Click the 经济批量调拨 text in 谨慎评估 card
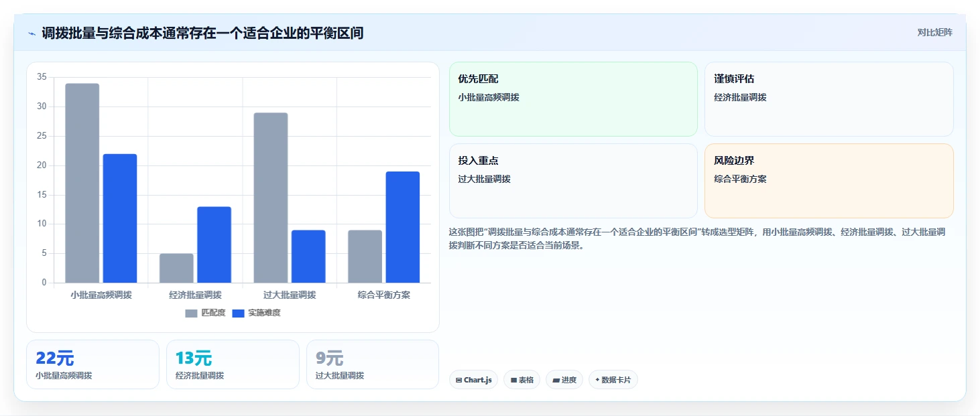The height and width of the screenshot is (416, 980). [x=740, y=97]
